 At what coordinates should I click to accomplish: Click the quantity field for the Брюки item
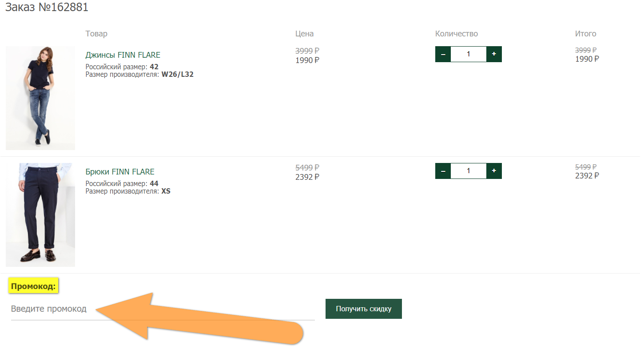tap(469, 171)
